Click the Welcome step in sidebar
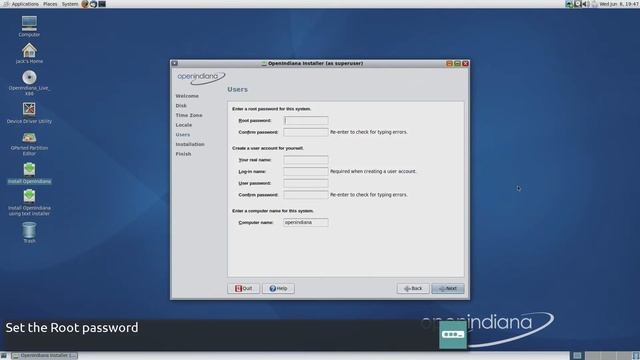 click(x=187, y=96)
